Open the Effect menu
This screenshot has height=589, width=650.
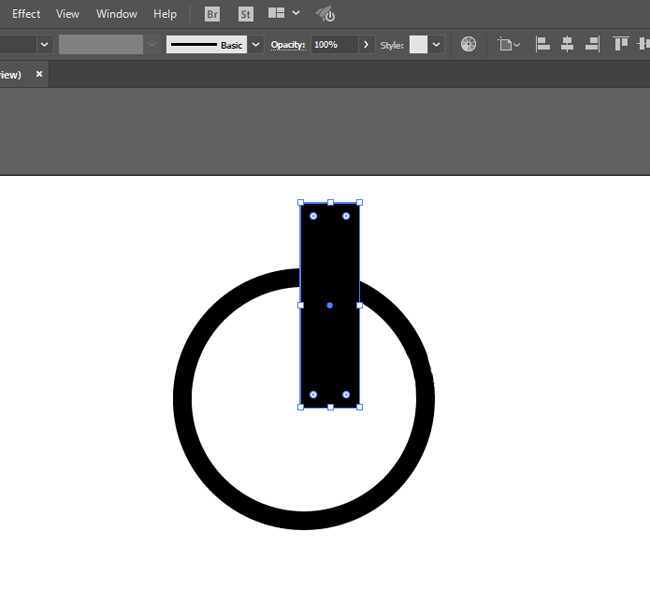[x=26, y=14]
